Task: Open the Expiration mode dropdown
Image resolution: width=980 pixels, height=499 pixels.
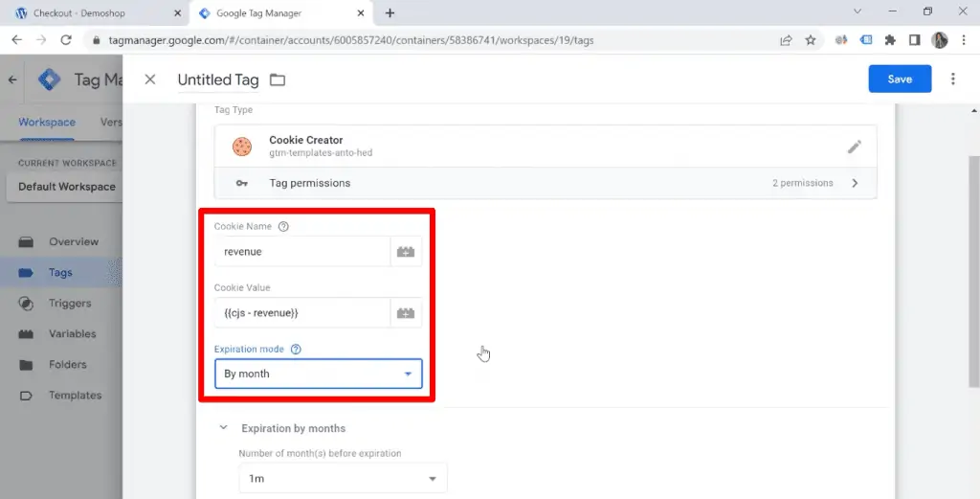Action: click(318, 374)
